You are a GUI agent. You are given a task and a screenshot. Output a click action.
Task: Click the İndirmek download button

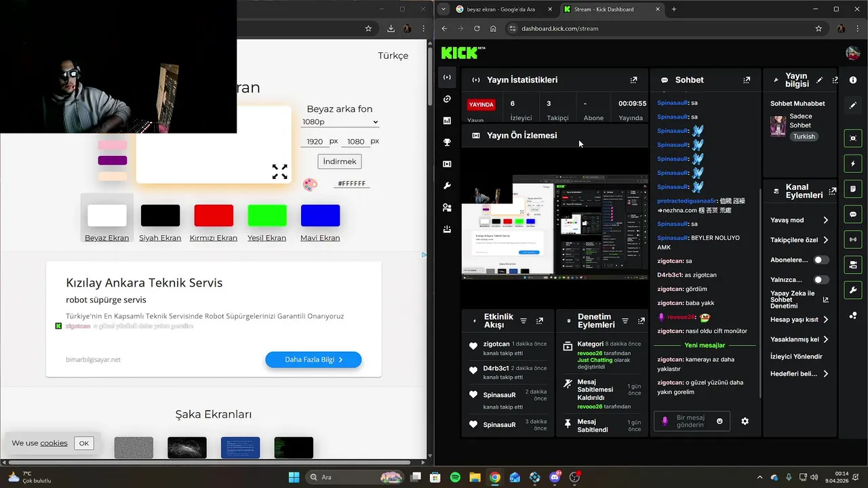tap(340, 161)
